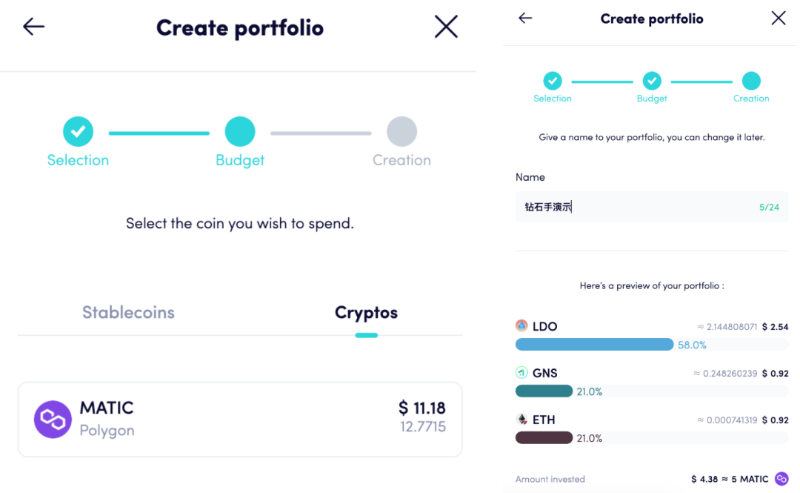Click MATIC icon beside amount invested

(x=781, y=479)
